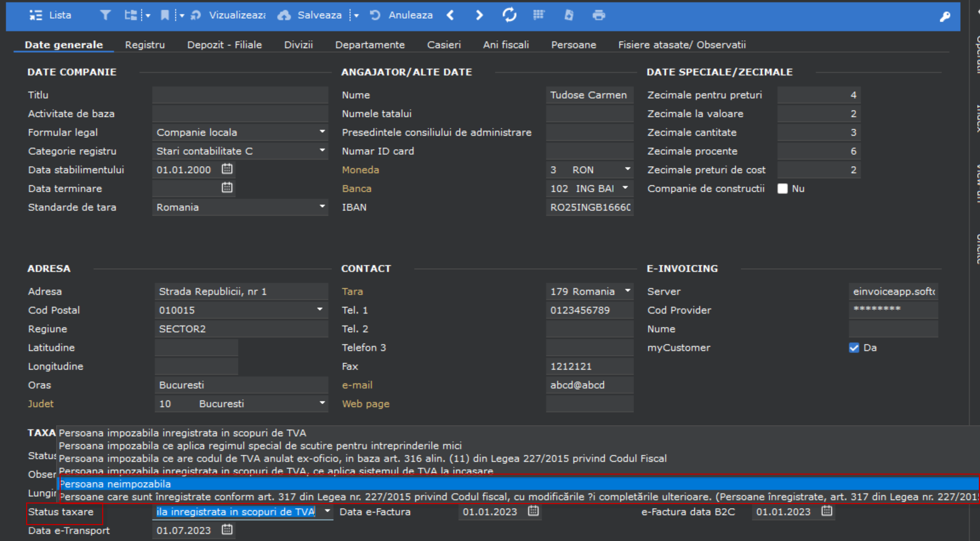
Task: Click the print icon in toolbar
Action: pyautogui.click(x=598, y=15)
